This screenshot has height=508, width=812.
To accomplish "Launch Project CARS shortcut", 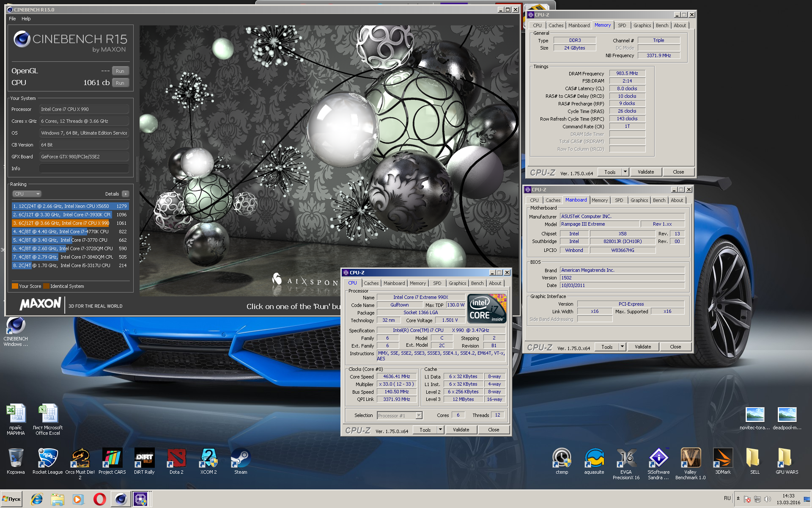I will click(x=112, y=461).
